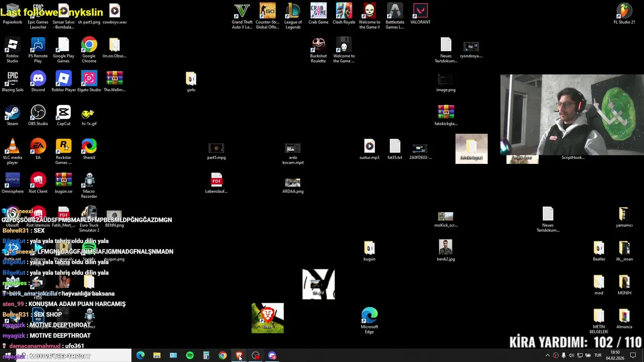Open the mod folder
644x362 pixels.
point(599,285)
